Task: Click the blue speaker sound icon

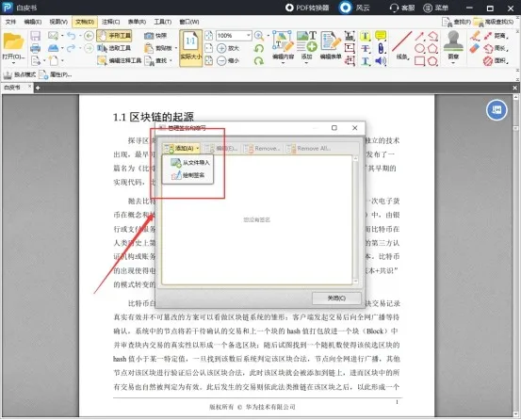Action: (x=381, y=61)
